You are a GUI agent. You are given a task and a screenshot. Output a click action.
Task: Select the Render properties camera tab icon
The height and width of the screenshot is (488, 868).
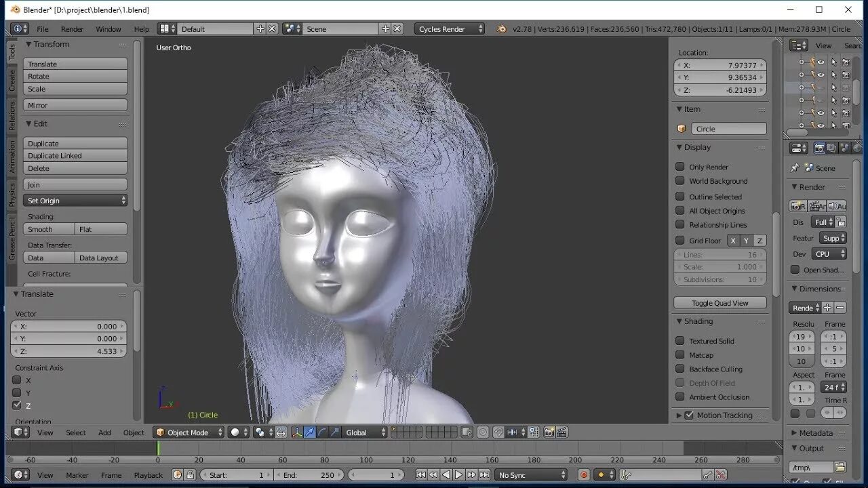coord(819,148)
